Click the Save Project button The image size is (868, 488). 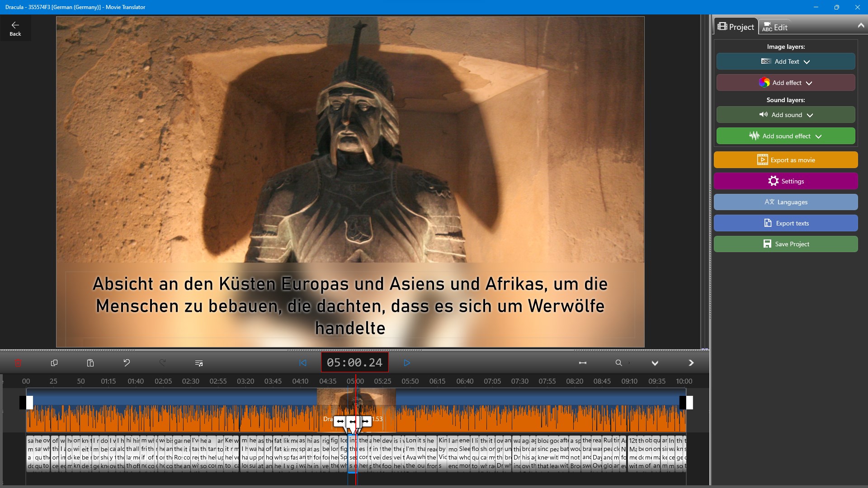point(786,244)
